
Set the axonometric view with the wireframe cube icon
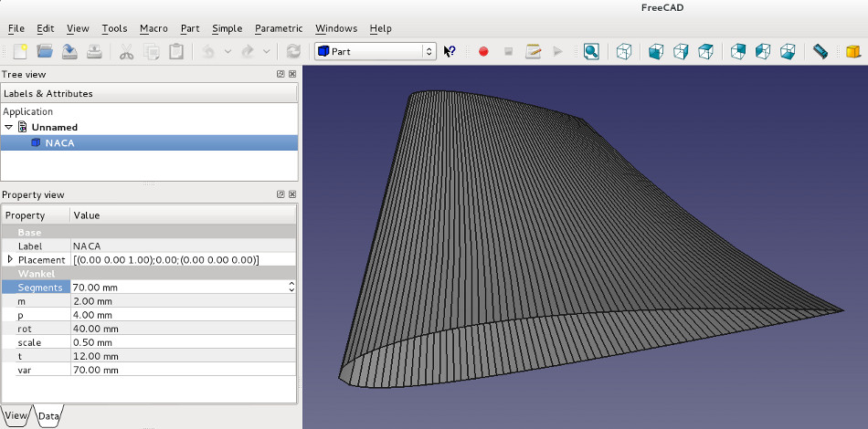tap(624, 51)
